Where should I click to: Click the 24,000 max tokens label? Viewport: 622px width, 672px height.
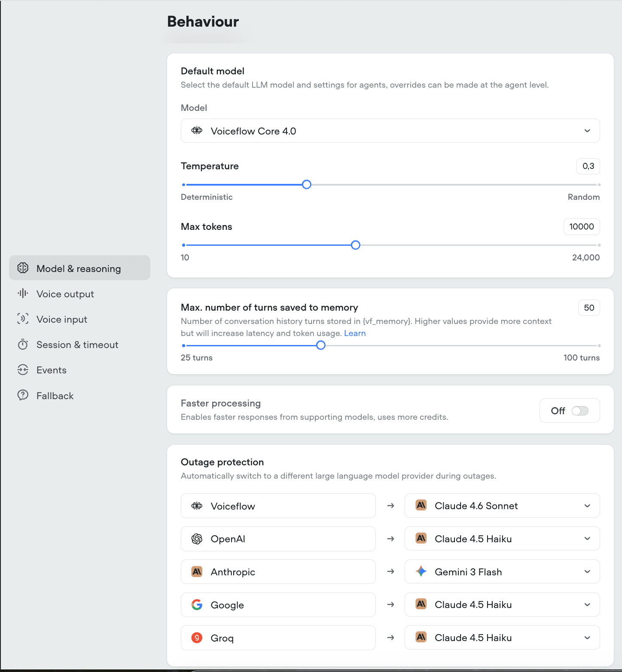coord(585,257)
